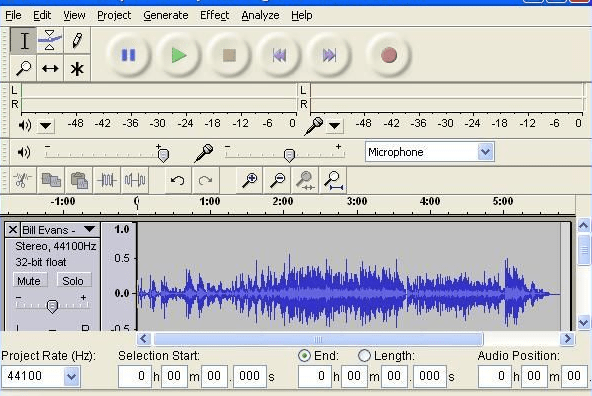592x396 pixels.
Task: Click Silence selection icon
Action: tap(135, 180)
